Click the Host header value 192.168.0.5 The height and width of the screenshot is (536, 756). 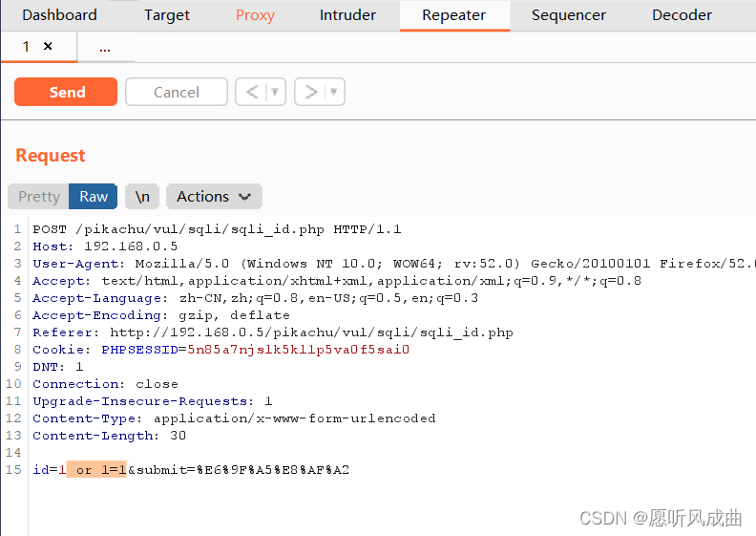[131, 247]
